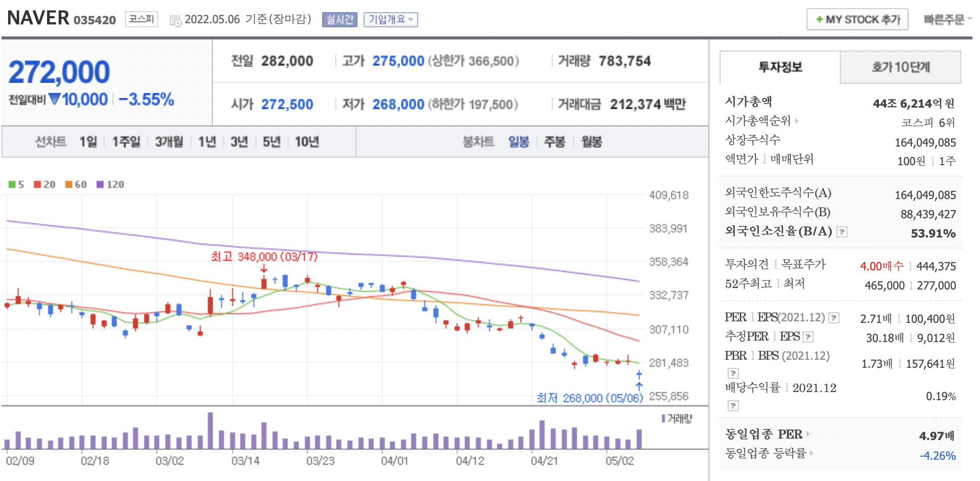Open help icon next to 추정PER EPS
The width and height of the screenshot is (980, 481).
pyautogui.click(x=808, y=337)
